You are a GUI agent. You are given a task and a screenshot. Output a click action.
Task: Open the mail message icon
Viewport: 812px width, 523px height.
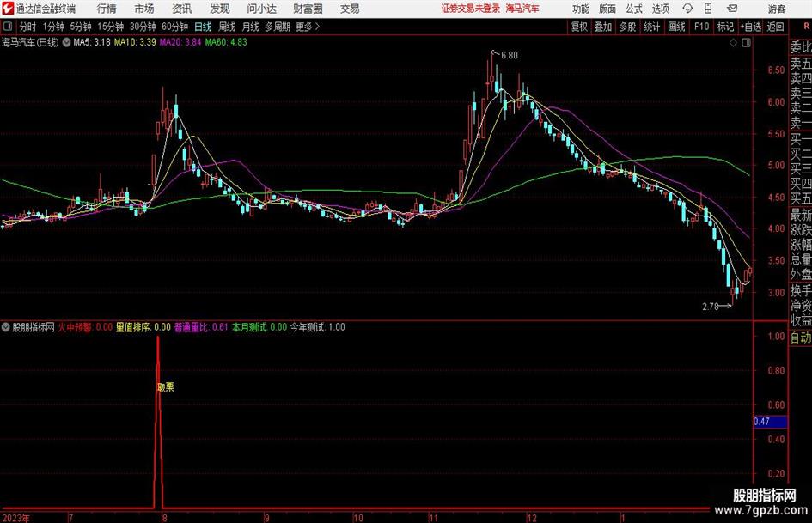(x=732, y=9)
